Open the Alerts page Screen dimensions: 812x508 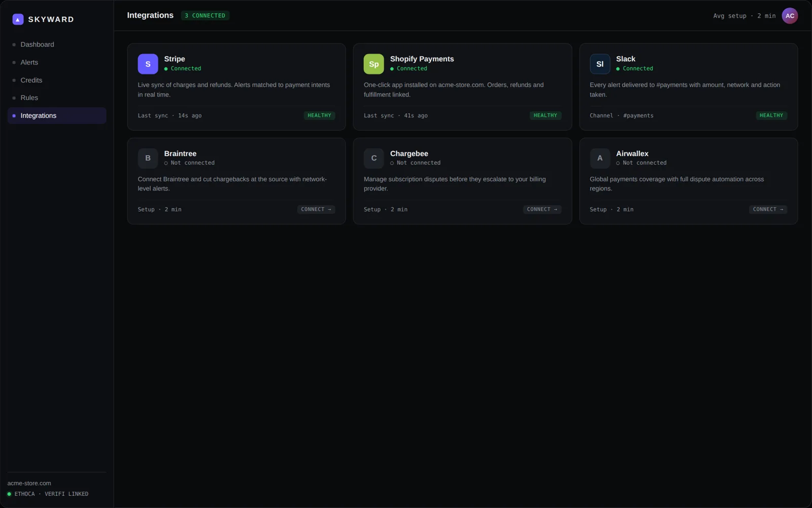57,62
